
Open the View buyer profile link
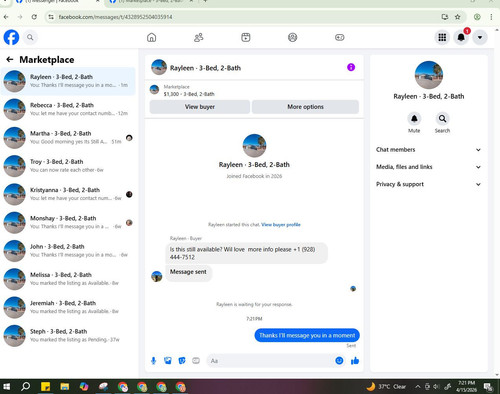coord(281,225)
